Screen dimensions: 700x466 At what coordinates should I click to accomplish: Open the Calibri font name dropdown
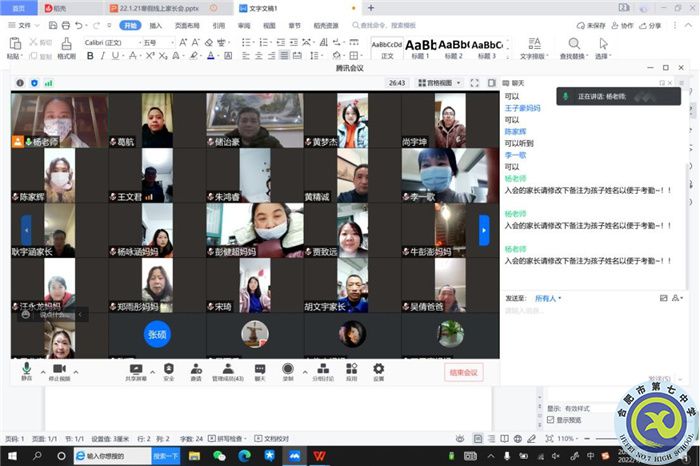tap(108, 43)
